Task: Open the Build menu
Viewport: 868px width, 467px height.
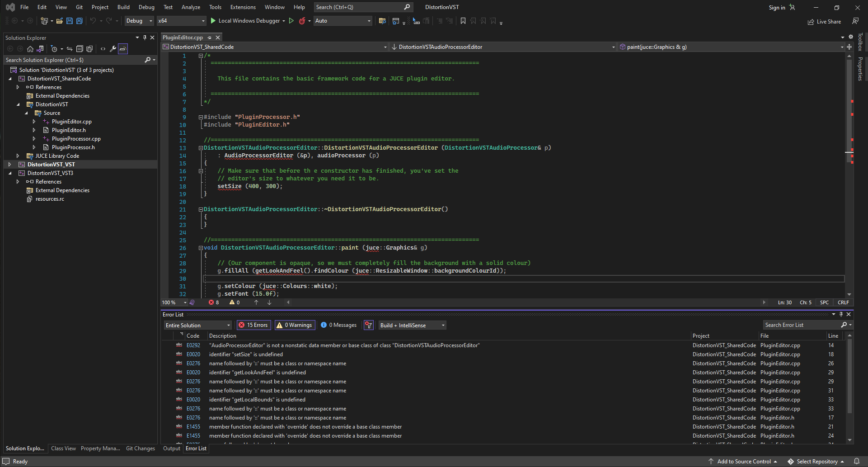Action: pos(123,7)
